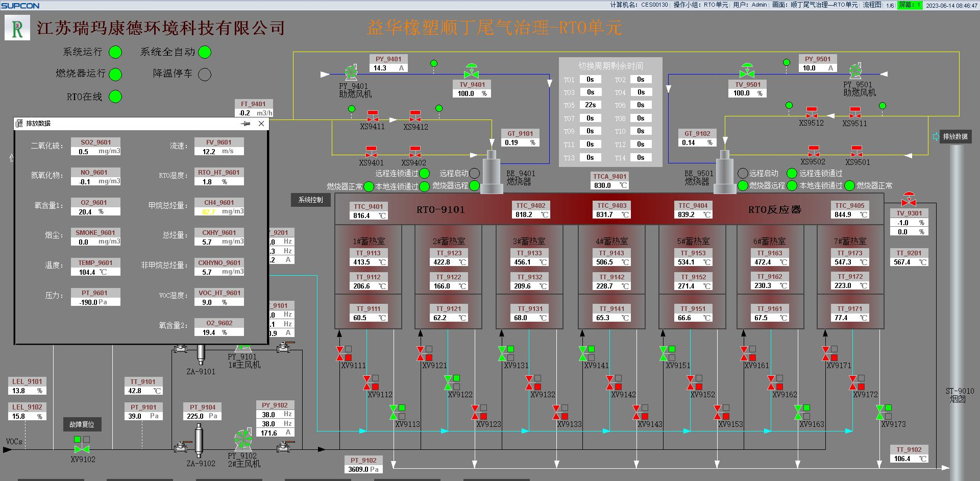
Task: Click the TT_9173 547.3 temperature reading
Action: [850, 262]
